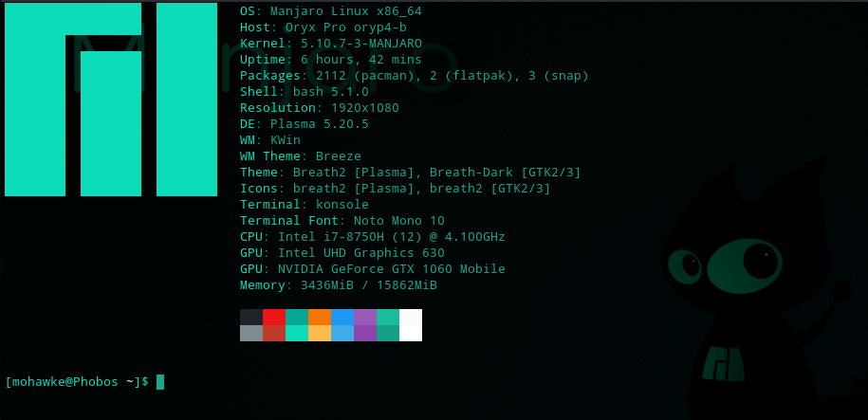This screenshot has width=868, height=420.
Task: Click the Shell: bash 5.1.0 text
Action: 304,92
